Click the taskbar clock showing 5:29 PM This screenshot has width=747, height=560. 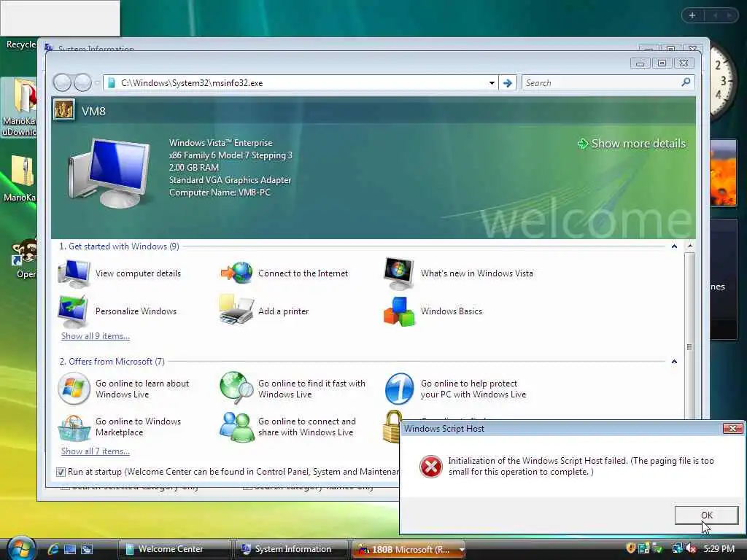(719, 548)
